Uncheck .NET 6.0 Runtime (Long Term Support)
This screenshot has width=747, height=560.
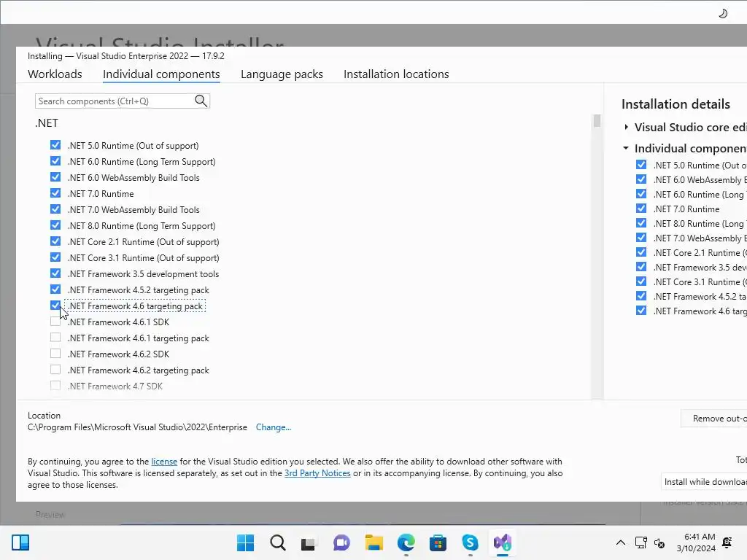[55, 161]
